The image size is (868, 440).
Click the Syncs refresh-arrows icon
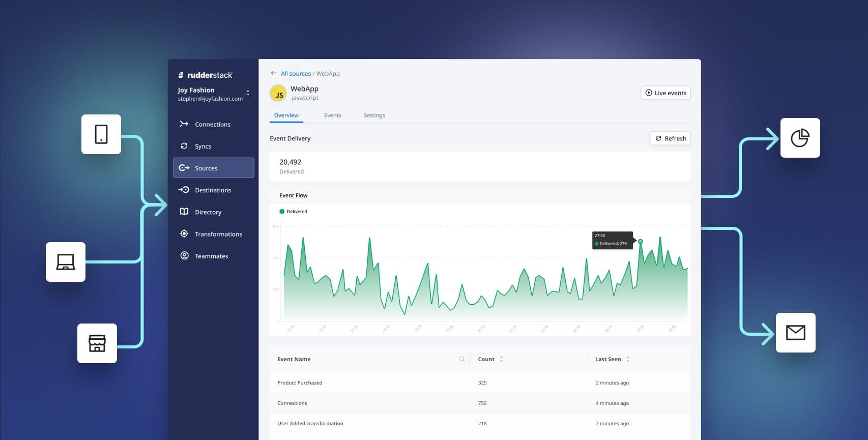point(184,146)
